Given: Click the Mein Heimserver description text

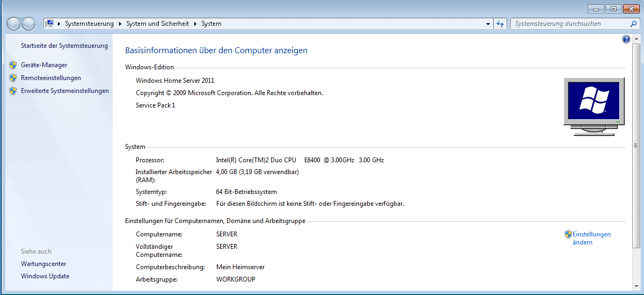Looking at the screenshot, I should point(240,267).
